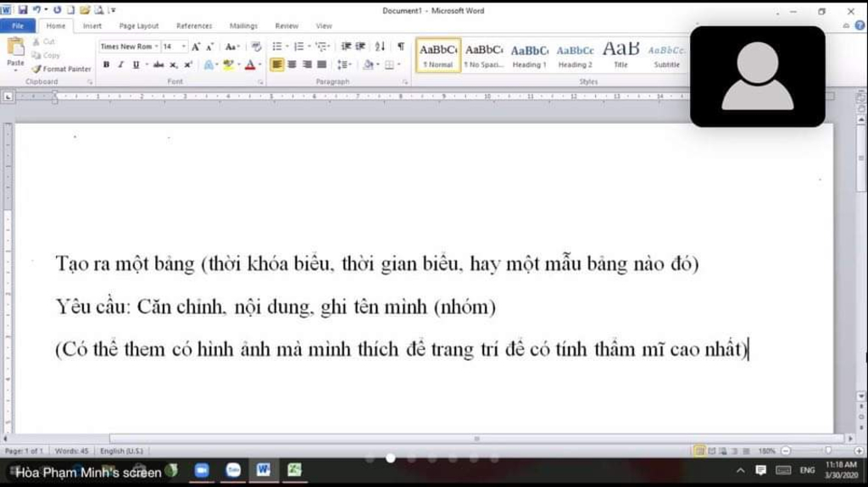
Task: Toggle Strikethrough formatting
Action: (159, 64)
